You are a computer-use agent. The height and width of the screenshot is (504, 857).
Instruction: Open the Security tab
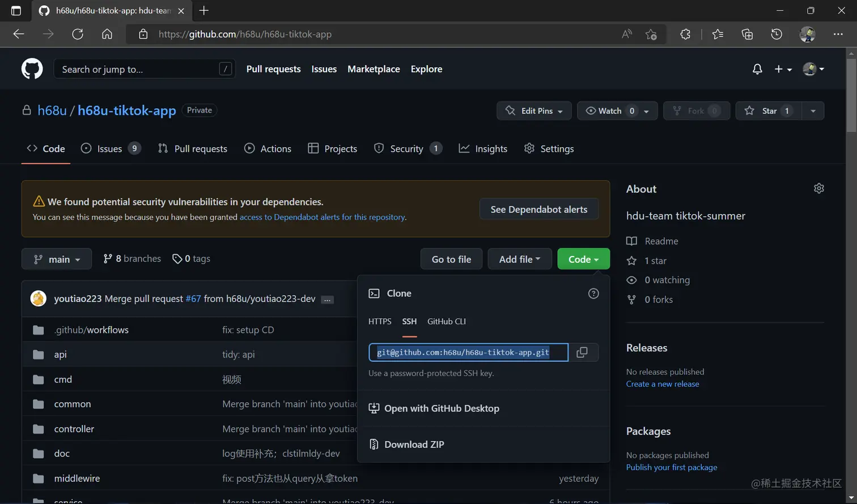[408, 148]
